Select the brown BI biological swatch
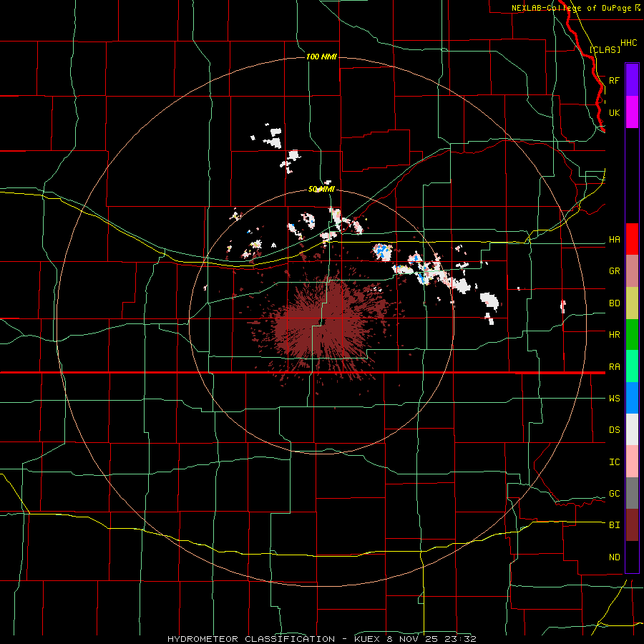The image size is (644, 644). (632, 525)
